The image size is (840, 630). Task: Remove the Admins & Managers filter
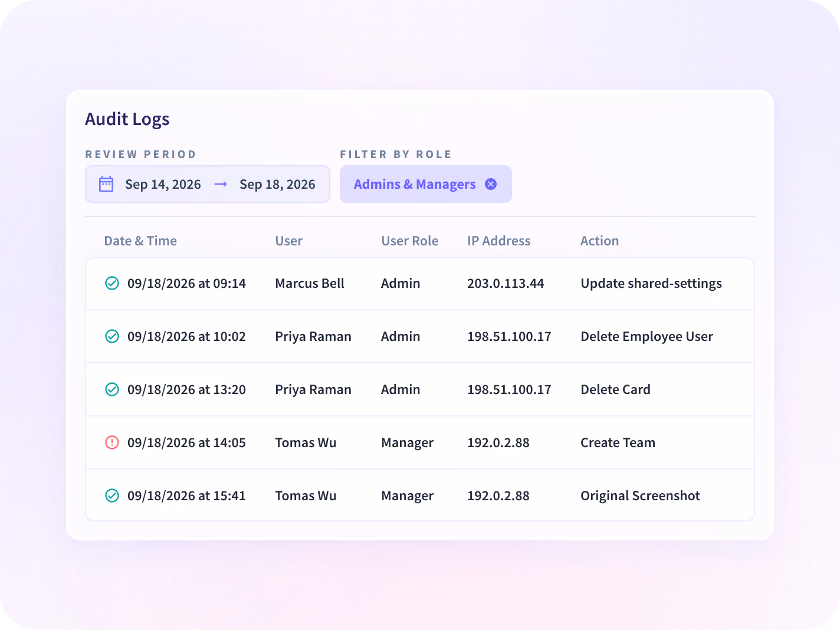(491, 184)
